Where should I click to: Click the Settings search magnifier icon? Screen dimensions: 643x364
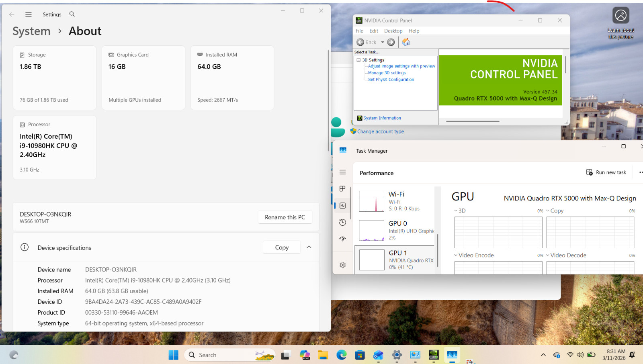72,14
